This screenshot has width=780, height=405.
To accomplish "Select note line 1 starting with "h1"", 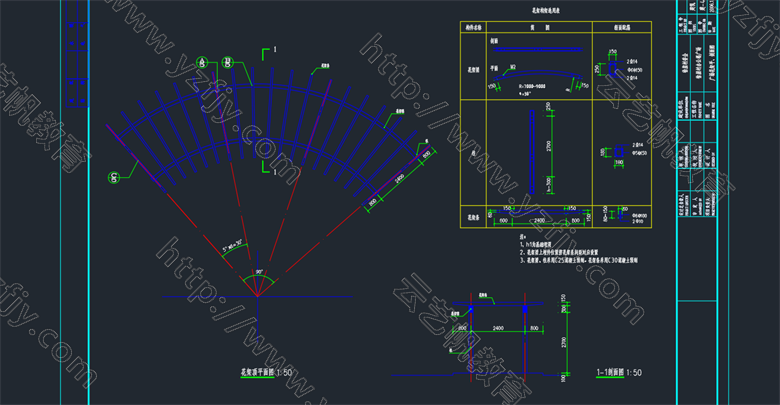I will 536,244.
